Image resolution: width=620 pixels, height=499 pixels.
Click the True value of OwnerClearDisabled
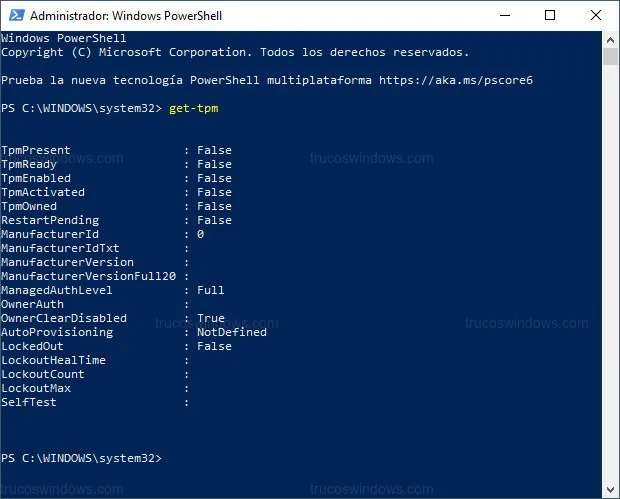tap(210, 318)
